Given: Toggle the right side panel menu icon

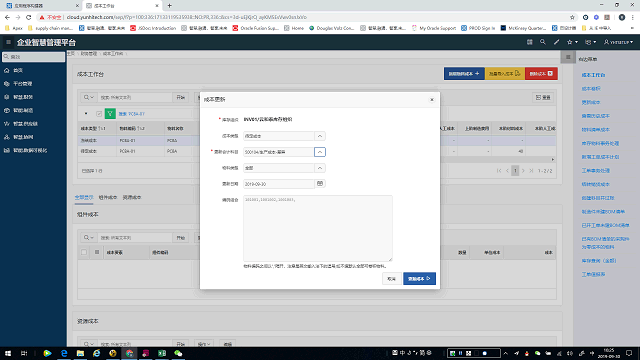Looking at the screenshot, I should 568,57.
